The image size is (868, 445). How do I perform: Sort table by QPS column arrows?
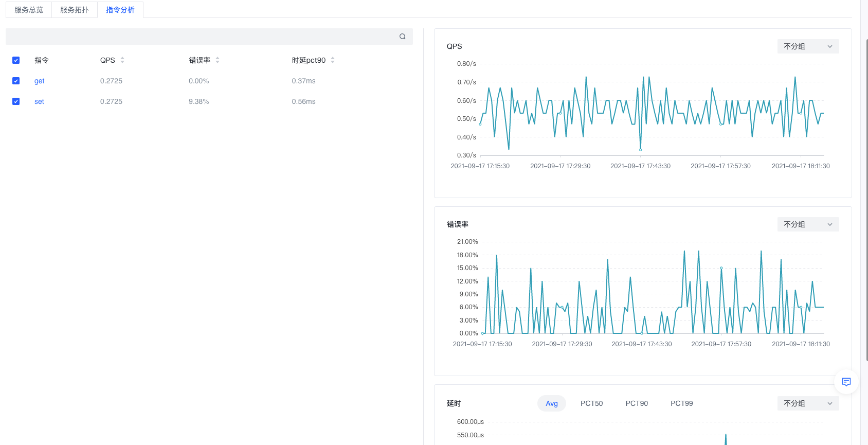click(122, 60)
